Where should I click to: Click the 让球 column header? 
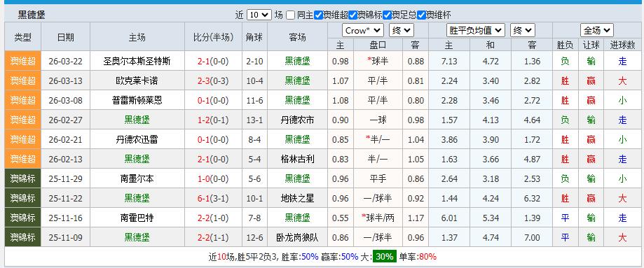(591, 45)
